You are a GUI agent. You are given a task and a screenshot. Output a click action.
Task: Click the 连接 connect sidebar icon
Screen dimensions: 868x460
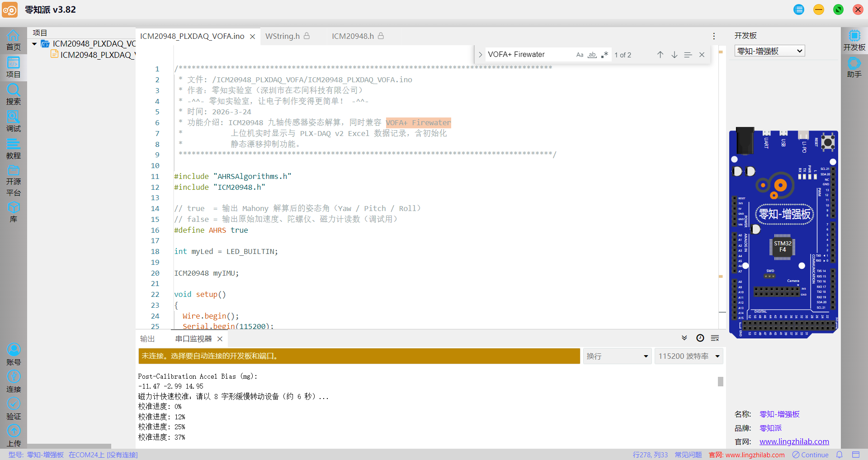(x=13, y=382)
